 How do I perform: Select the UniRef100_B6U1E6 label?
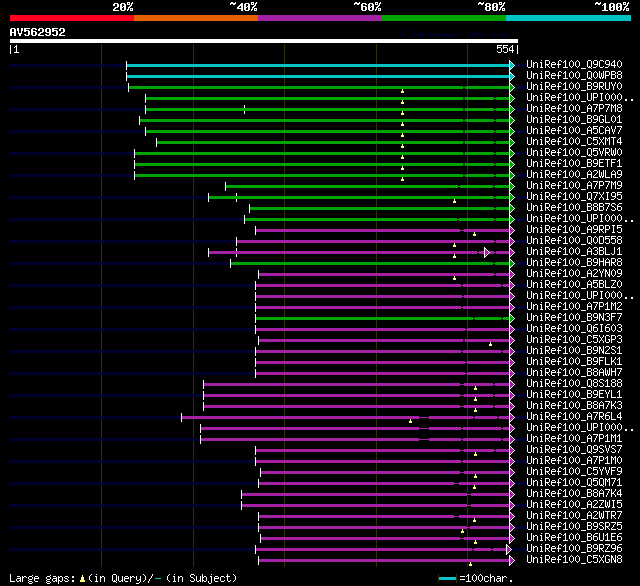coord(574,538)
